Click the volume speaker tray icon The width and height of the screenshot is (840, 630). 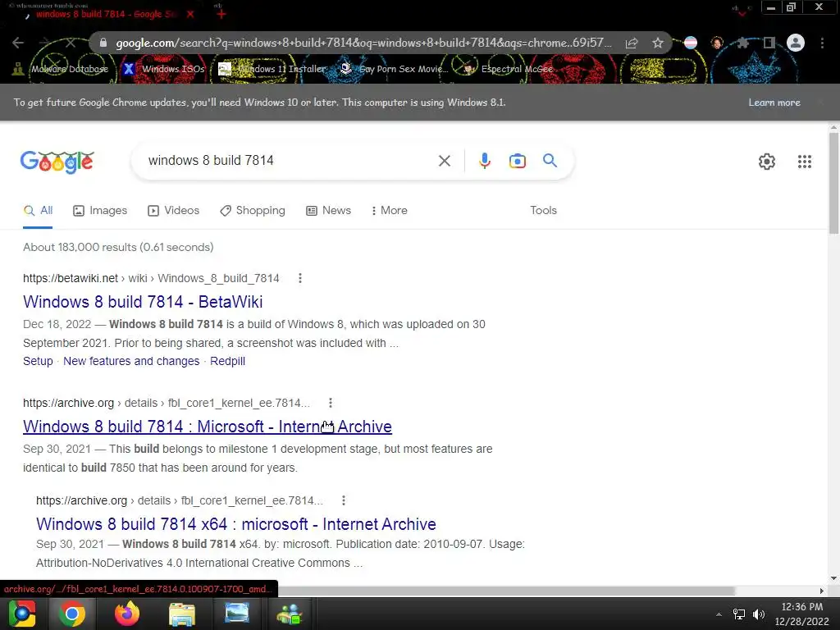pos(758,614)
